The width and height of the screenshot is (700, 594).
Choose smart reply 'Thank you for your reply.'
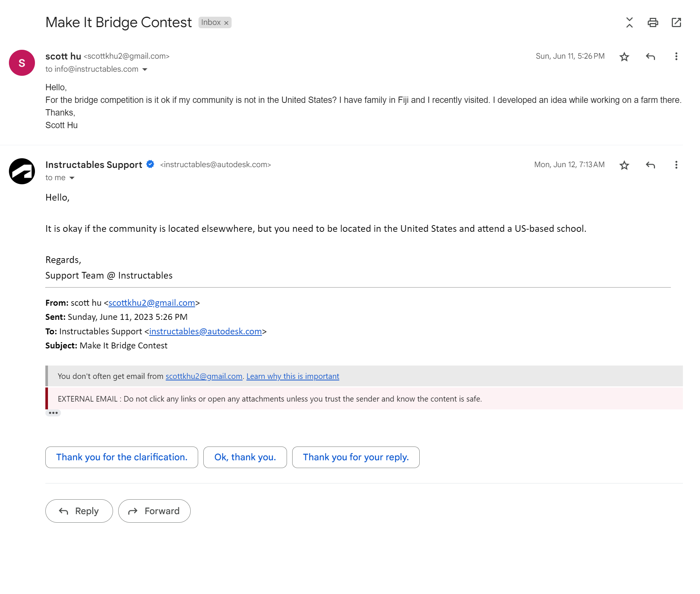click(356, 457)
